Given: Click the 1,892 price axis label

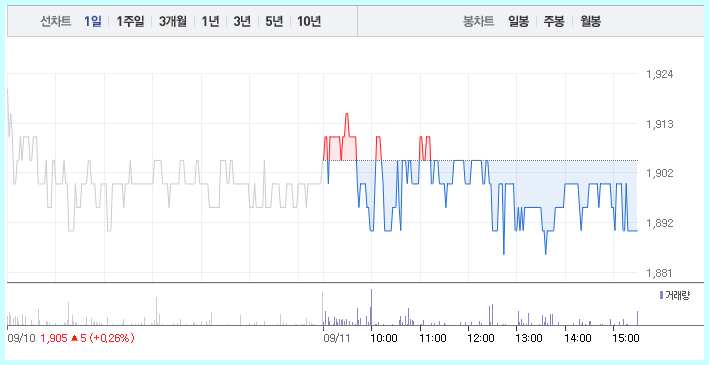Looking at the screenshot, I should [660, 223].
